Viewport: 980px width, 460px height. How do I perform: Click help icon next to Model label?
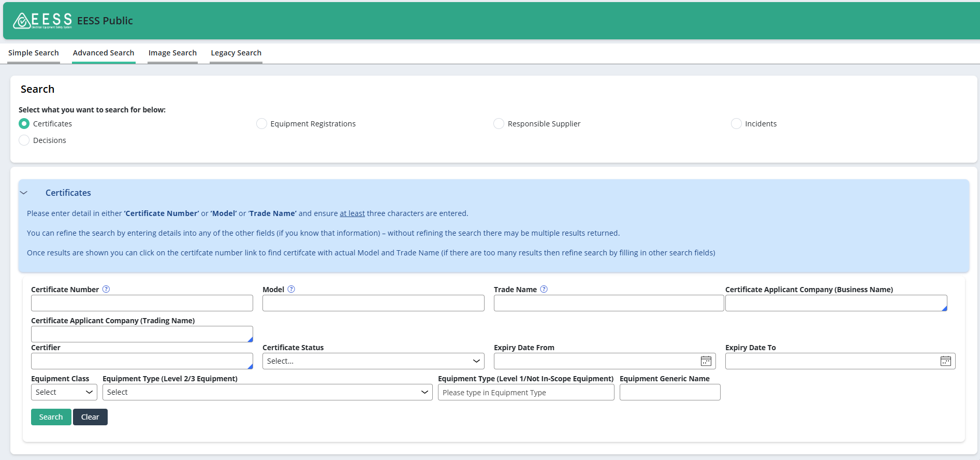[x=291, y=289]
